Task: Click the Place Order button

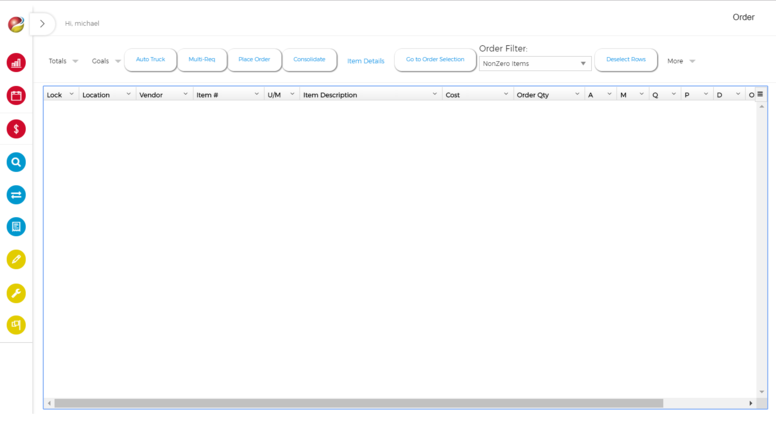Action: [x=254, y=59]
